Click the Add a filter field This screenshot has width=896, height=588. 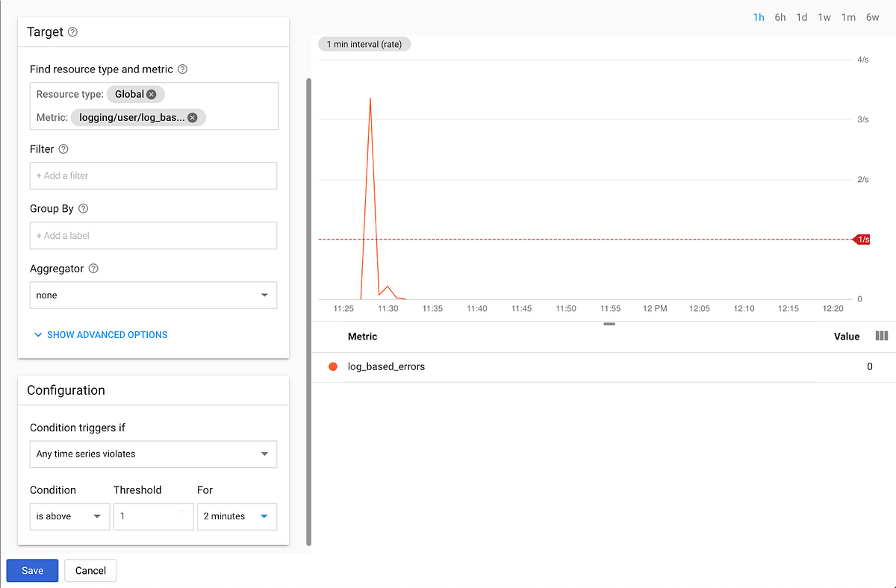tap(152, 175)
